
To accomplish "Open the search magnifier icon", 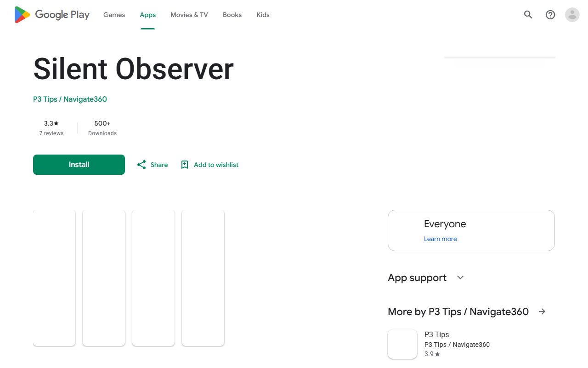I will click(x=528, y=15).
